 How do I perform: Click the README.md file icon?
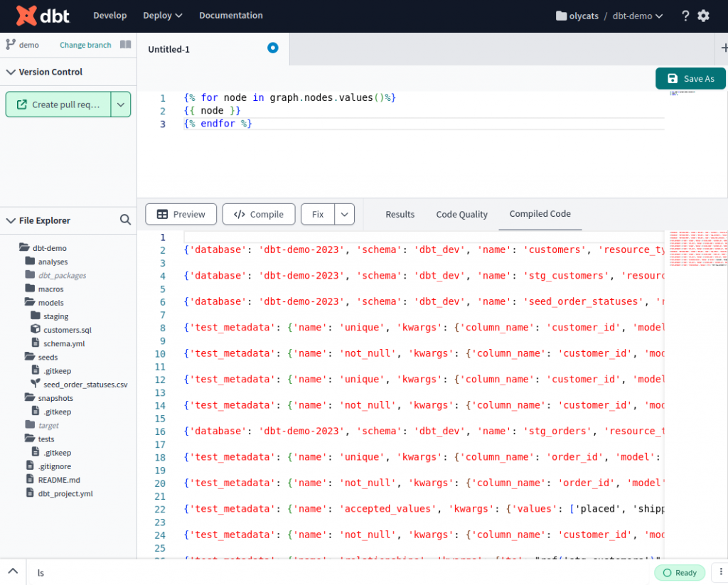tap(30, 479)
